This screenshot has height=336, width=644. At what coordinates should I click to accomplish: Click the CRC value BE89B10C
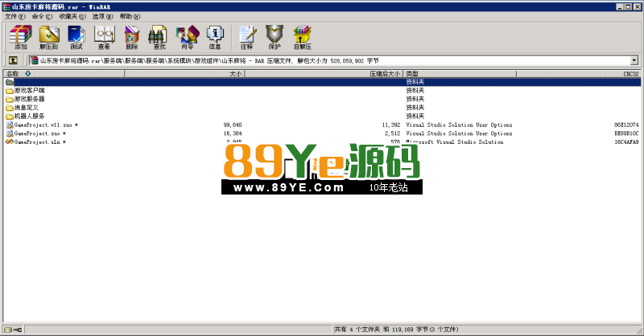[626, 133]
